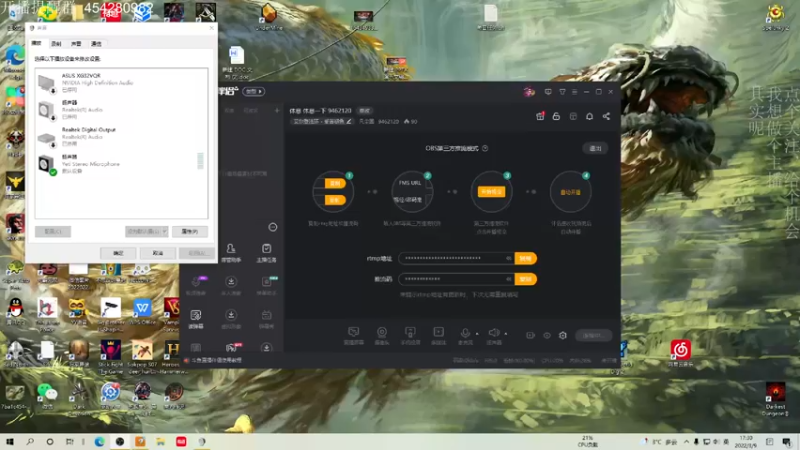Switch to the Sounds tab in Sound dialog
This screenshot has height=450, width=800.
point(76,44)
